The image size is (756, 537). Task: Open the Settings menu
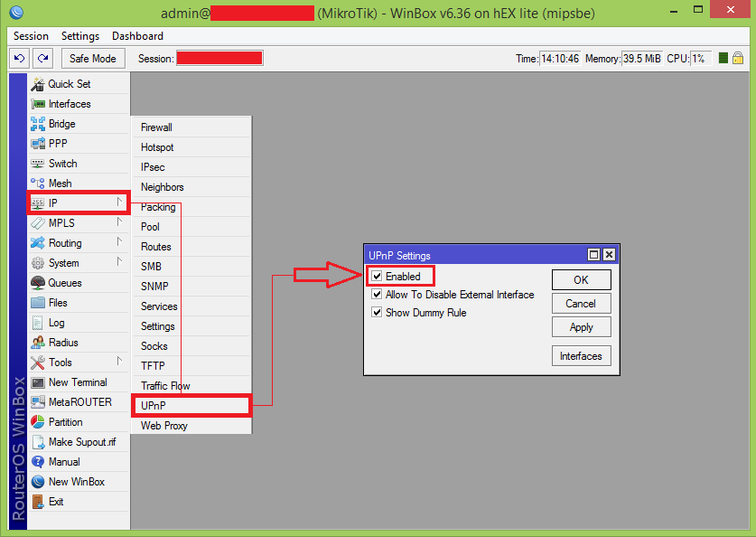tap(79, 36)
